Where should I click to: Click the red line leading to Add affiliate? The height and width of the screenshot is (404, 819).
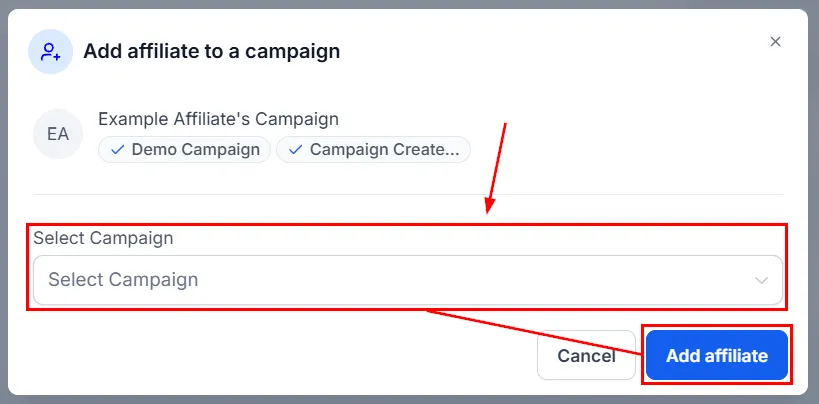tap(534, 332)
